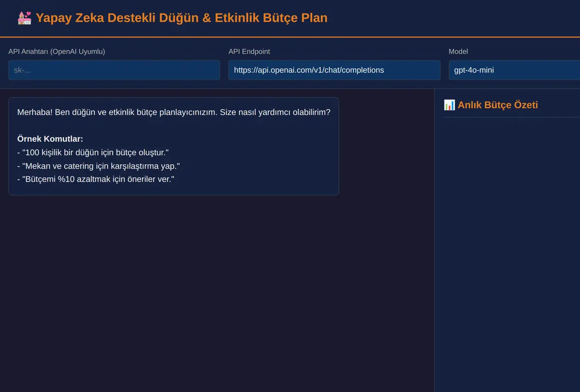Click the 'API Anahtarı (OpenAI Uyumlu)' label
The width and height of the screenshot is (580, 392).
(57, 51)
